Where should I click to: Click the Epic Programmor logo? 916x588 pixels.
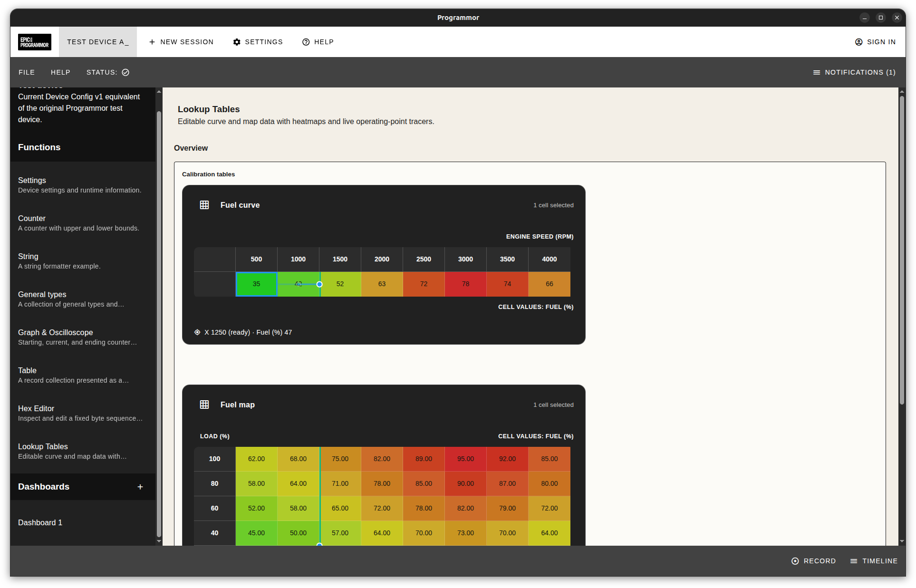[x=35, y=42]
